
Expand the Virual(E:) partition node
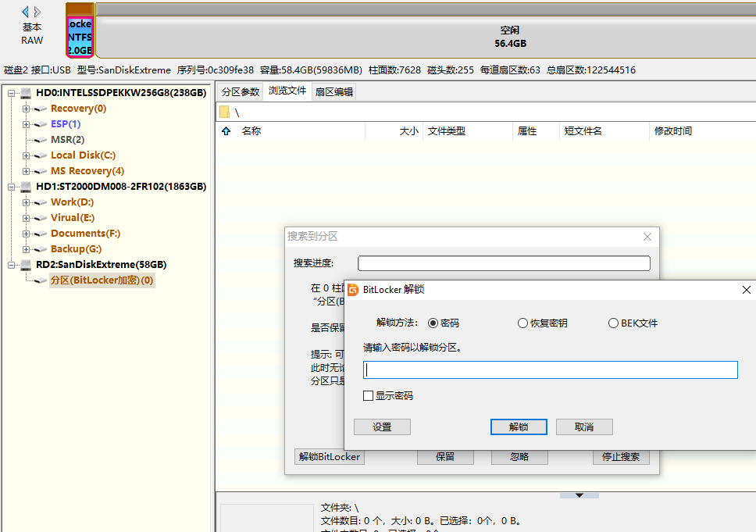tap(26, 218)
